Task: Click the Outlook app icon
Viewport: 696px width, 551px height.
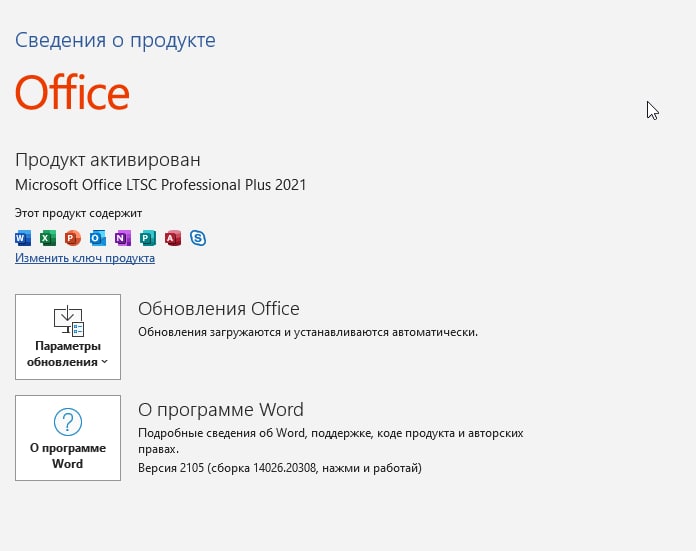Action: [x=98, y=238]
